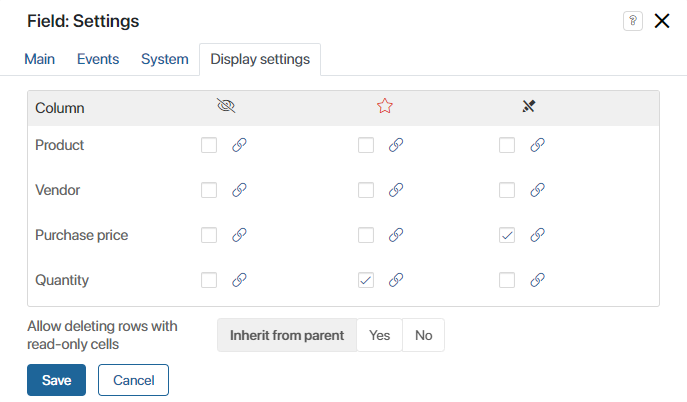
Task: Uncheck the read-only checkbox for Purchase price
Action: click(507, 235)
